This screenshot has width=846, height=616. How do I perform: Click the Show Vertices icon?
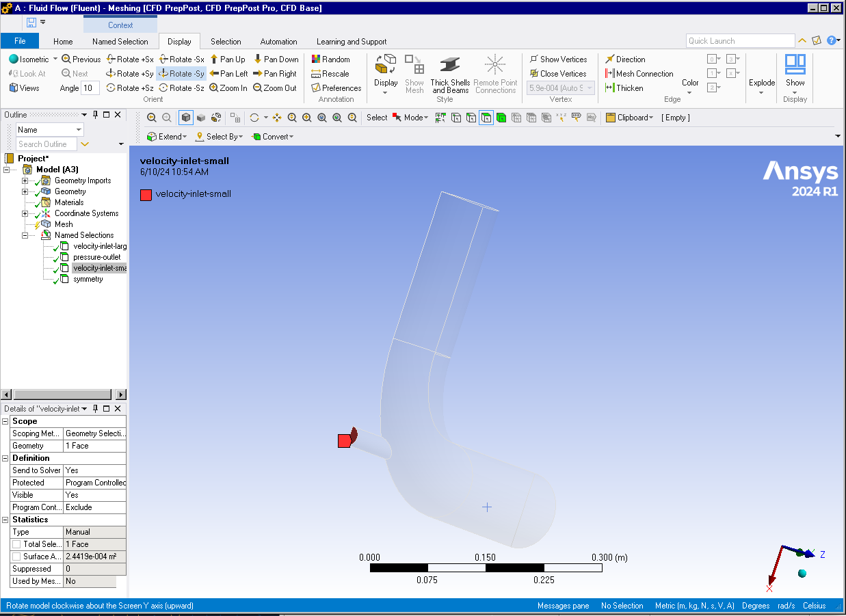(x=534, y=59)
